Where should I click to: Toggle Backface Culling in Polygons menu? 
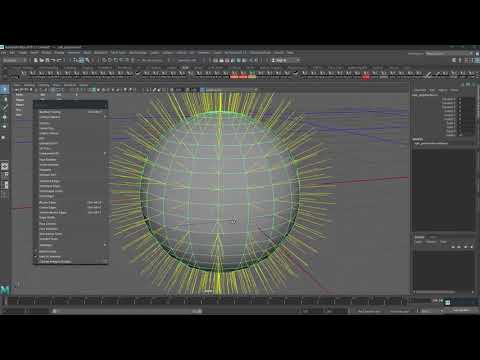pyautogui.click(x=71, y=112)
